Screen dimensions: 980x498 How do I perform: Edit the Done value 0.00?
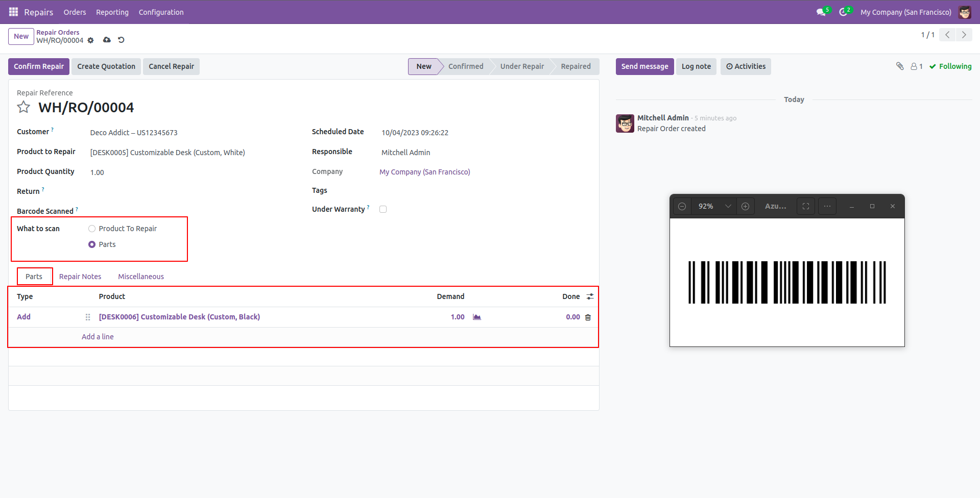tap(572, 317)
